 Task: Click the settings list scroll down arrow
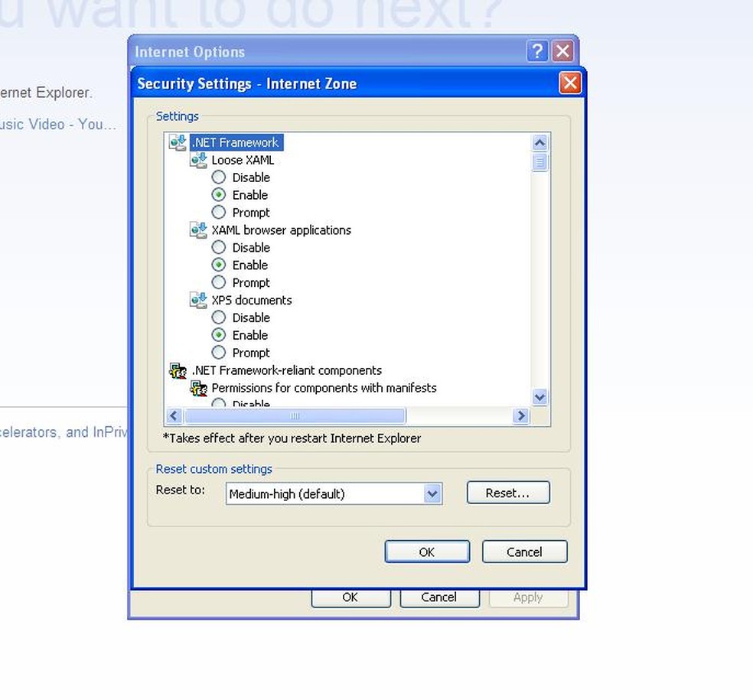(x=539, y=397)
